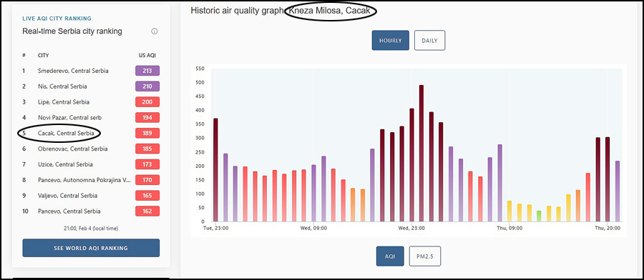Click the Real-time Serbia city ranking title
Screen dimensions: 644x280
click(72, 31)
